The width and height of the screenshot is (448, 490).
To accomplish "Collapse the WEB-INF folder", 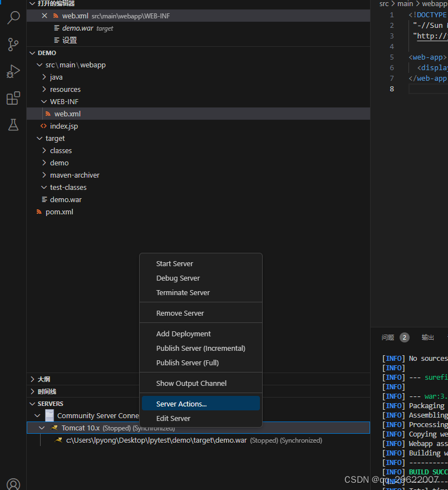I will click(x=44, y=101).
